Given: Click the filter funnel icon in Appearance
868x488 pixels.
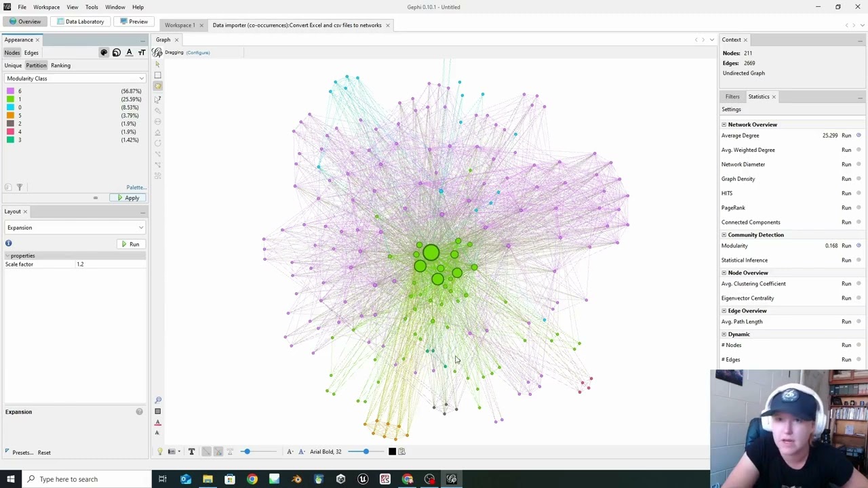Looking at the screenshot, I should 19,187.
